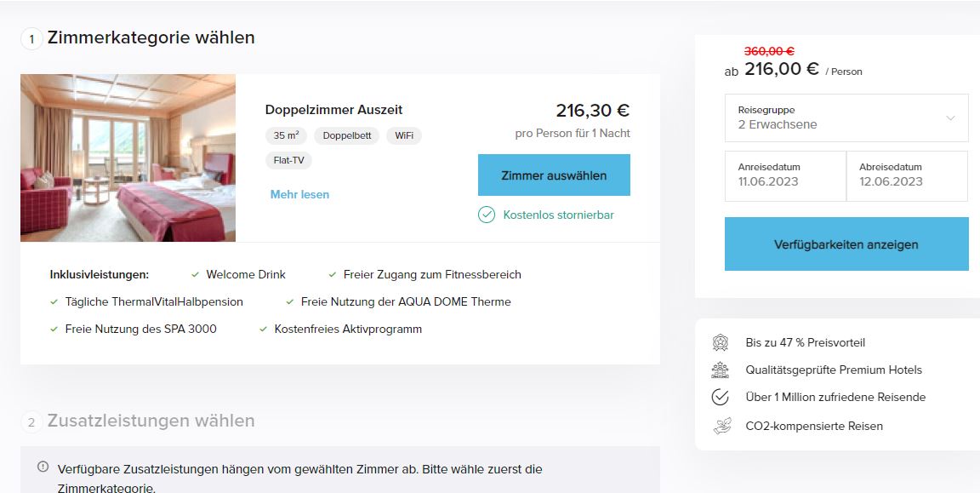Image resolution: width=980 pixels, height=493 pixels.
Task: Click the satisfied travelers checkmark icon
Action: (720, 397)
